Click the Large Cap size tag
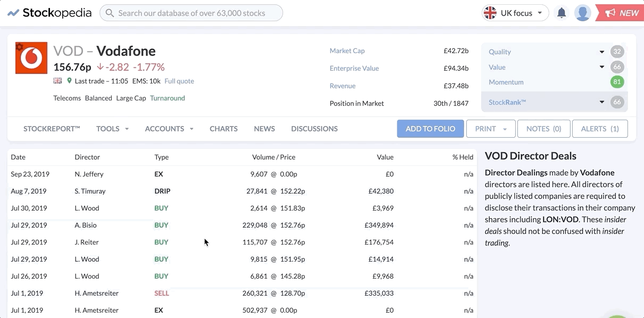Screen dimensions: 644x318 coord(131,98)
